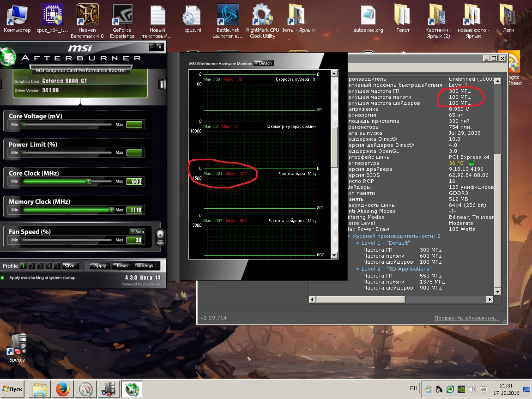Collapse Level 2 - "3D Applications" section
The width and height of the screenshot is (532, 399).
click(x=357, y=269)
